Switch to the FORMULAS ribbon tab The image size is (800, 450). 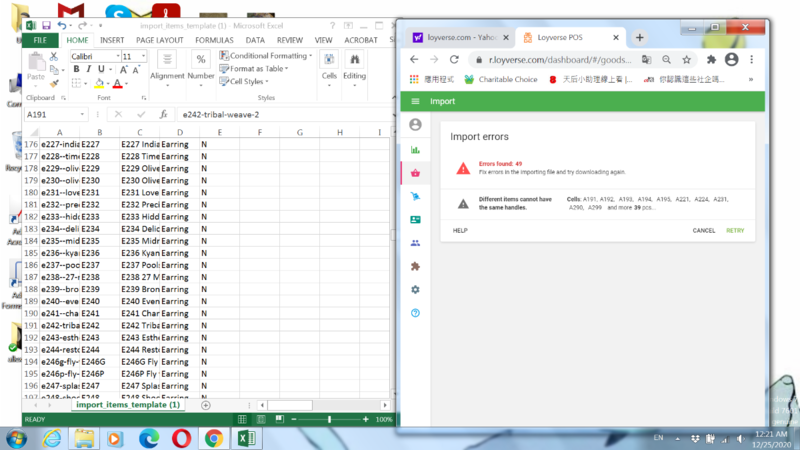[214, 40]
